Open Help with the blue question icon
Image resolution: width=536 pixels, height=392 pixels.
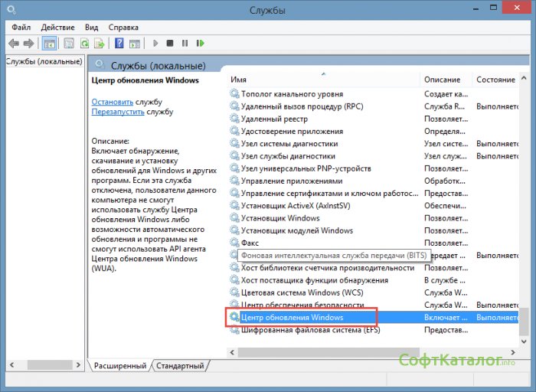(x=119, y=44)
